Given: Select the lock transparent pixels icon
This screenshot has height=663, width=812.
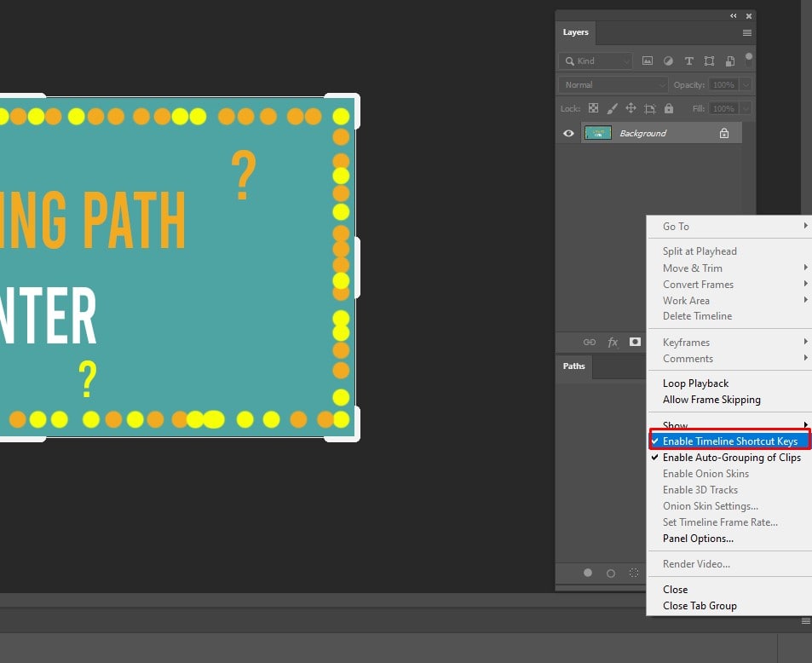Looking at the screenshot, I should [593, 108].
